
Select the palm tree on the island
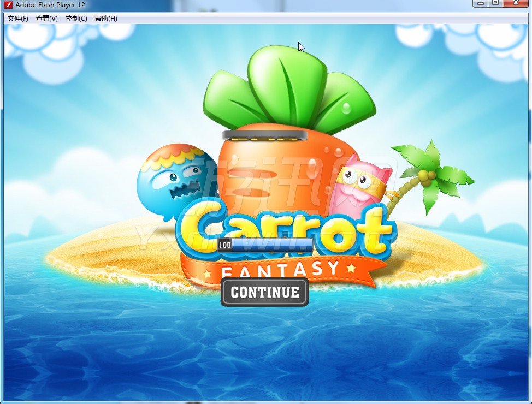431,175
